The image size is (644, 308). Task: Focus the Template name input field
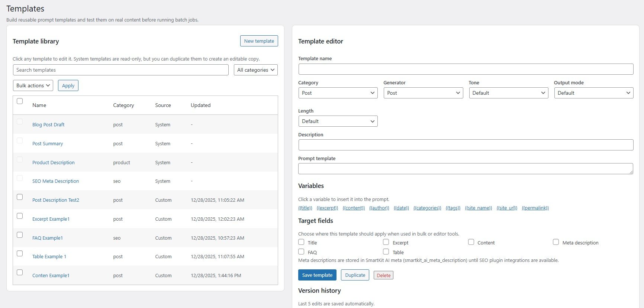coord(466,69)
